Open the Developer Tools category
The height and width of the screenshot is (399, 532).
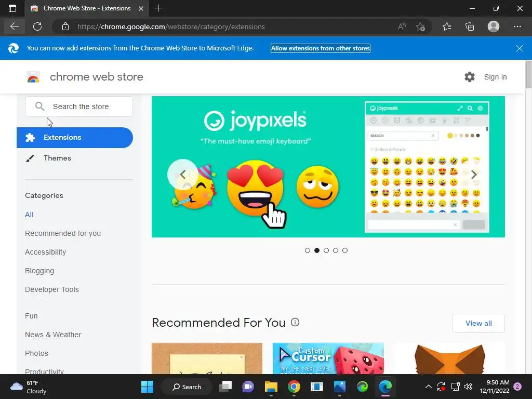tap(52, 289)
